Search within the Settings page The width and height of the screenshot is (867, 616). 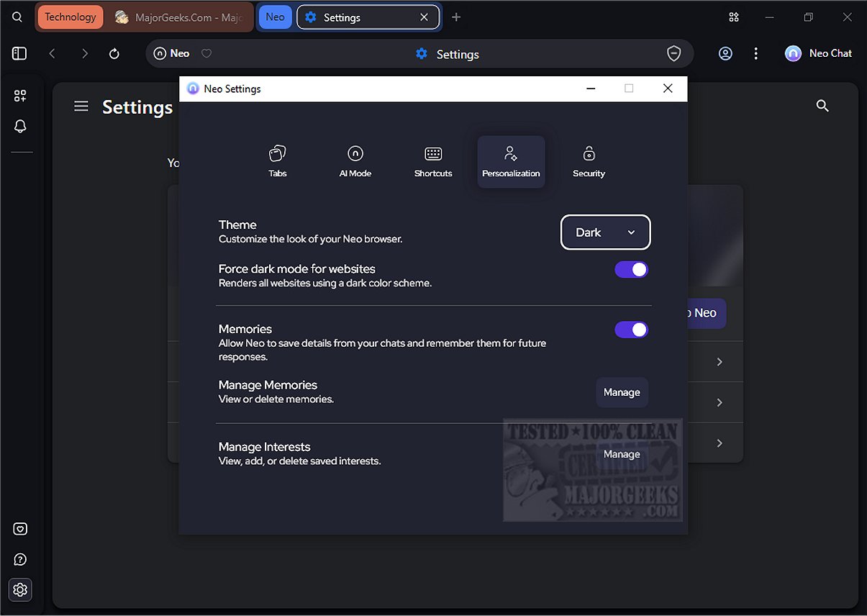(x=822, y=106)
